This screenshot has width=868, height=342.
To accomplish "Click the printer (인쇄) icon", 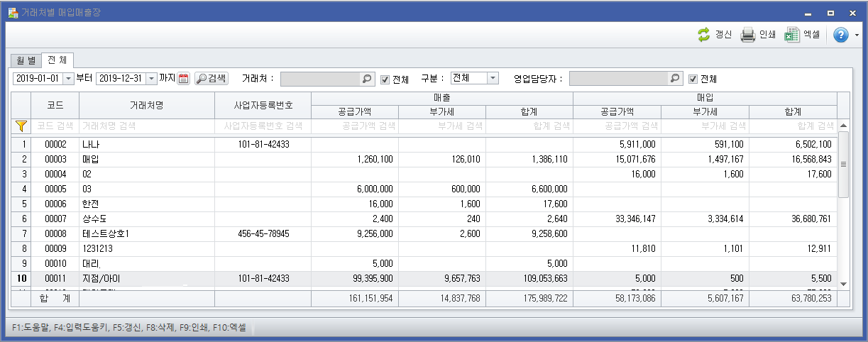I will 748,34.
